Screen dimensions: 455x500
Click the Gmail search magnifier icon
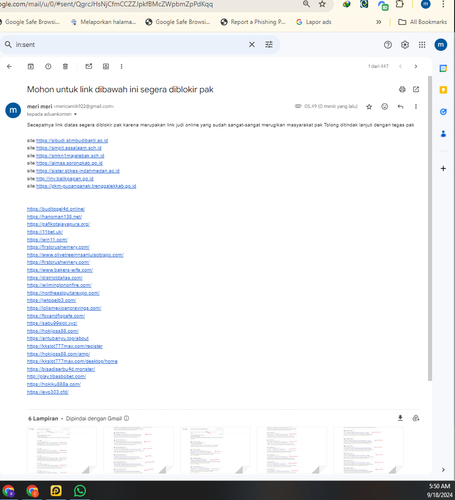coord(8,44)
